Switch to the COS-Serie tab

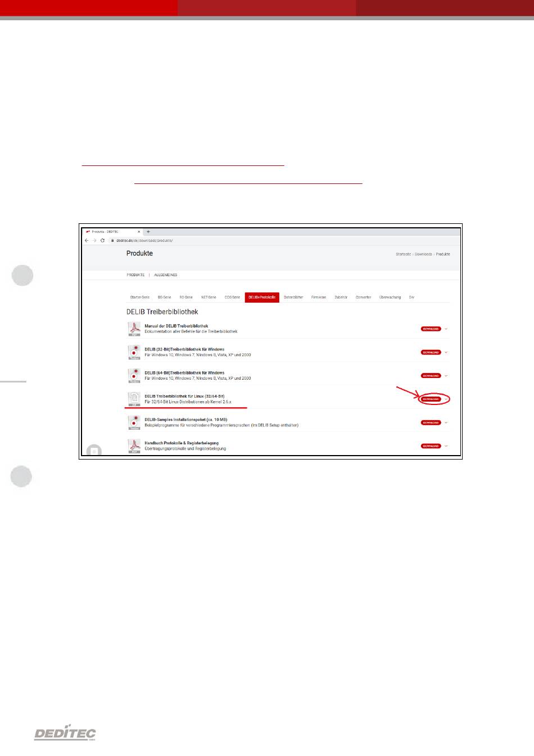[232, 297]
